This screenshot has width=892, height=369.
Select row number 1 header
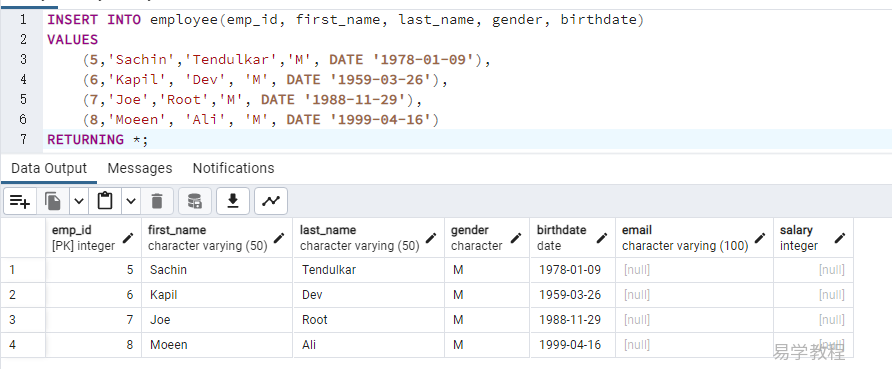23,270
